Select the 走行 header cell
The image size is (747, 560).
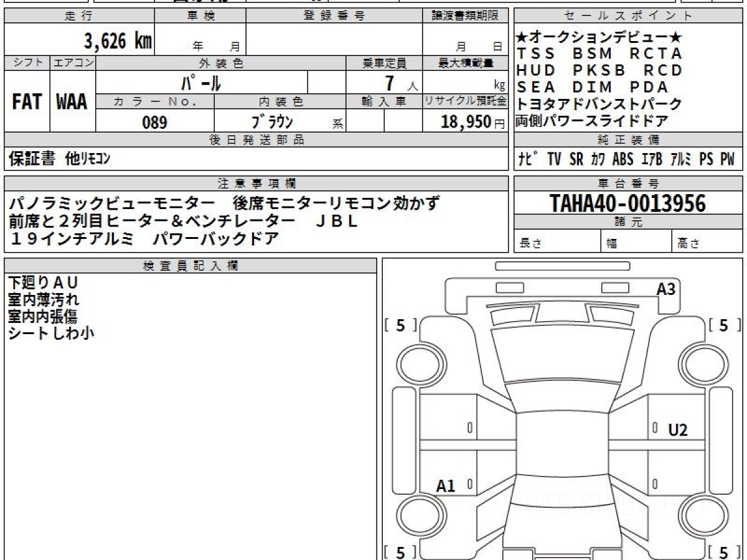coord(78,16)
